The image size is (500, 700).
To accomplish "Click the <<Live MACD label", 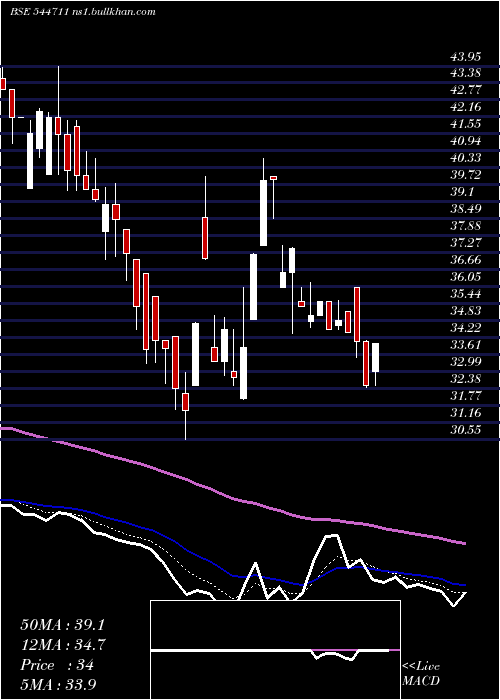I will 421,674.
